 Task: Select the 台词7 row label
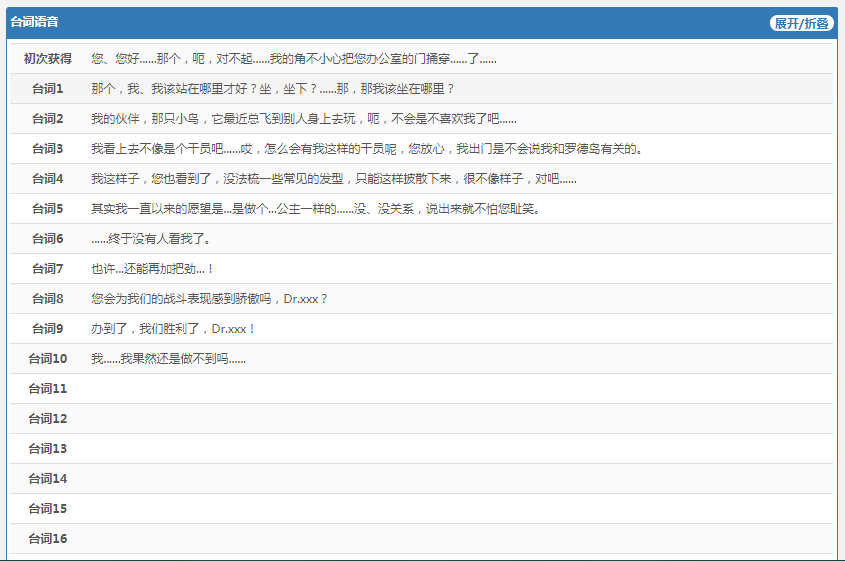pyautogui.click(x=47, y=269)
